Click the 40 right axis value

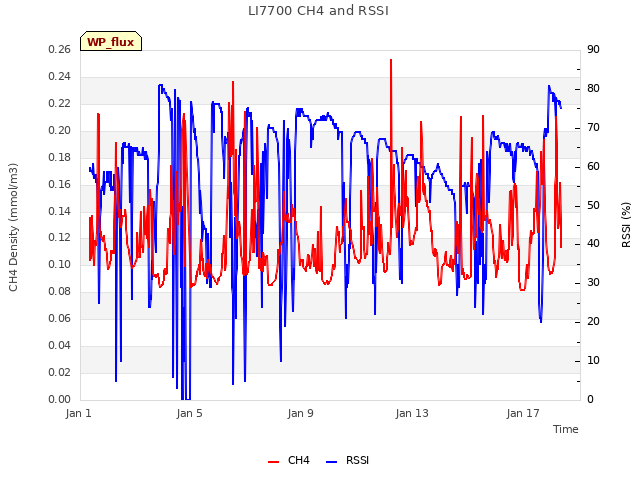click(x=593, y=244)
